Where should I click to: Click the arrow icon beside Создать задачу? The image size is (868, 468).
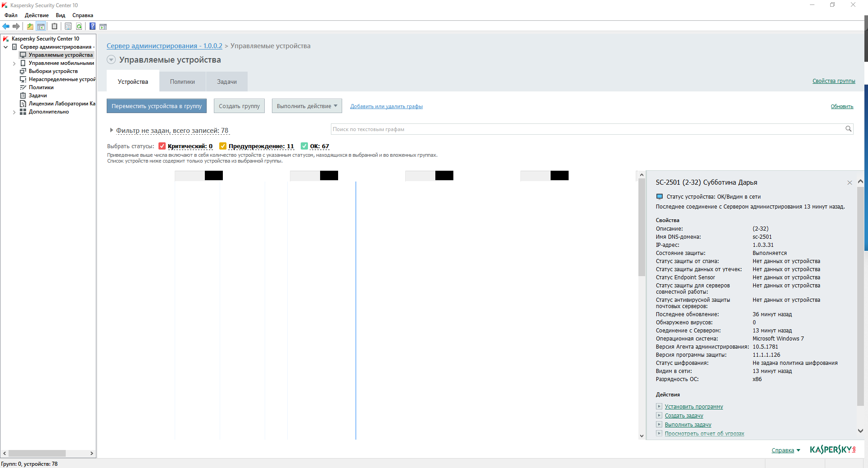tap(659, 415)
